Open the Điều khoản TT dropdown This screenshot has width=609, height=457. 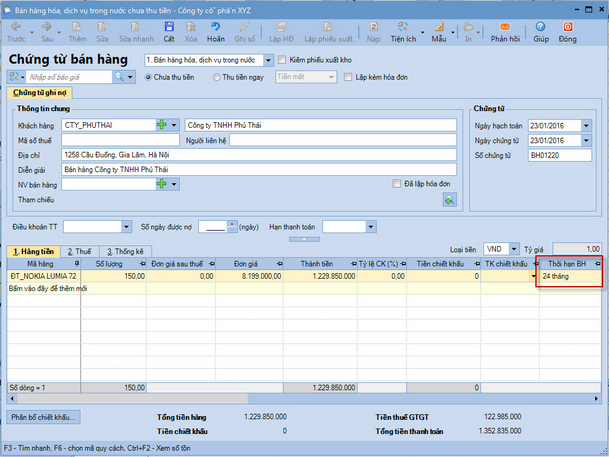(126, 227)
